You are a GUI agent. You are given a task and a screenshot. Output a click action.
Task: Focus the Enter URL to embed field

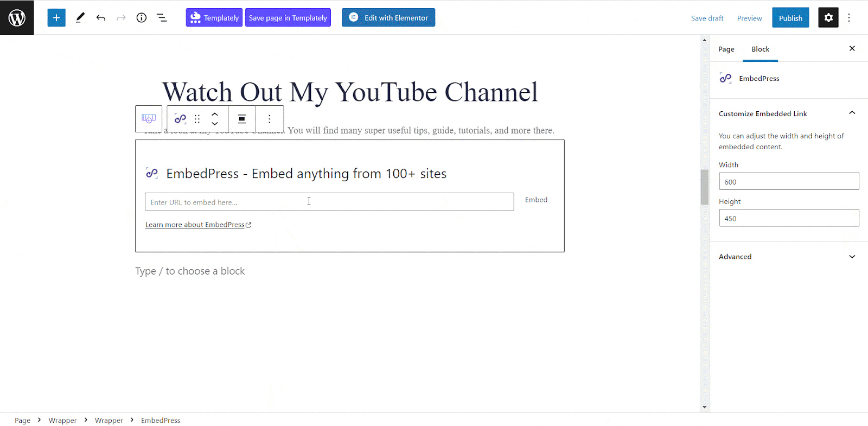[329, 202]
